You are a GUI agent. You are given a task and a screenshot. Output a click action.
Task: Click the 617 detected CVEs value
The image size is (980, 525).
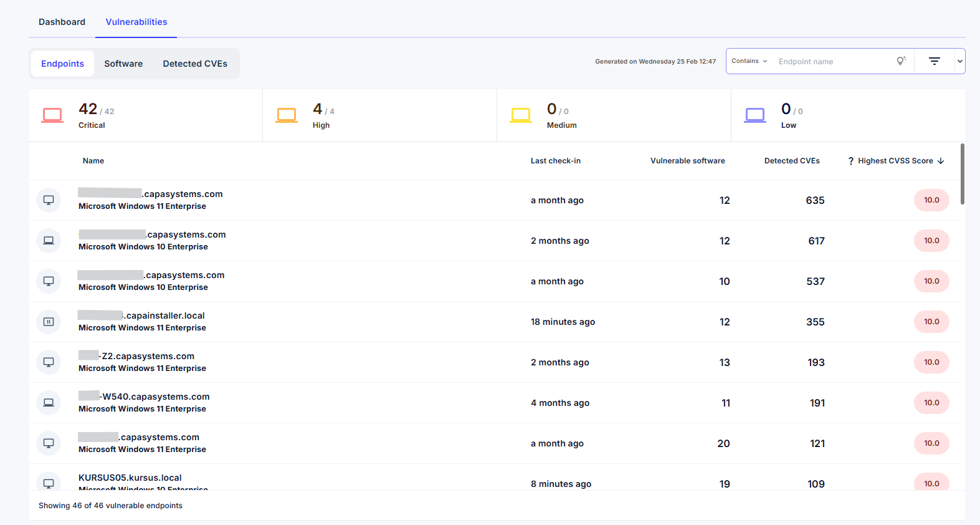coord(816,241)
